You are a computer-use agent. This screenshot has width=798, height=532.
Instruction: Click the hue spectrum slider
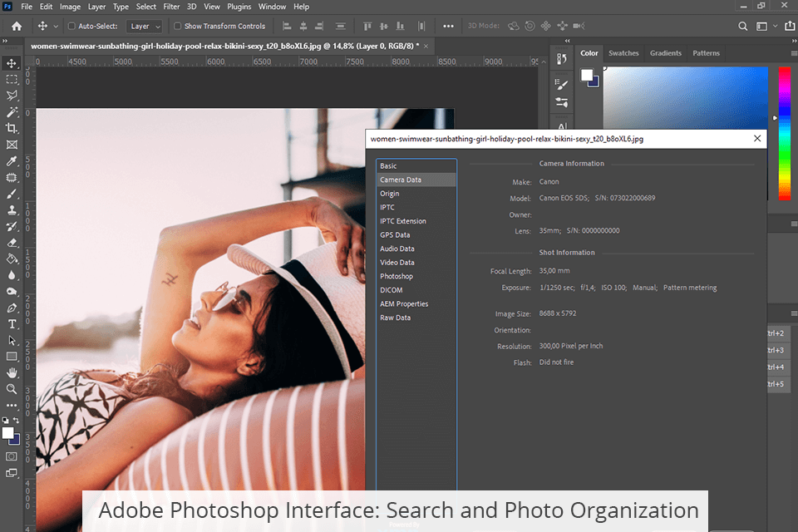784,133
